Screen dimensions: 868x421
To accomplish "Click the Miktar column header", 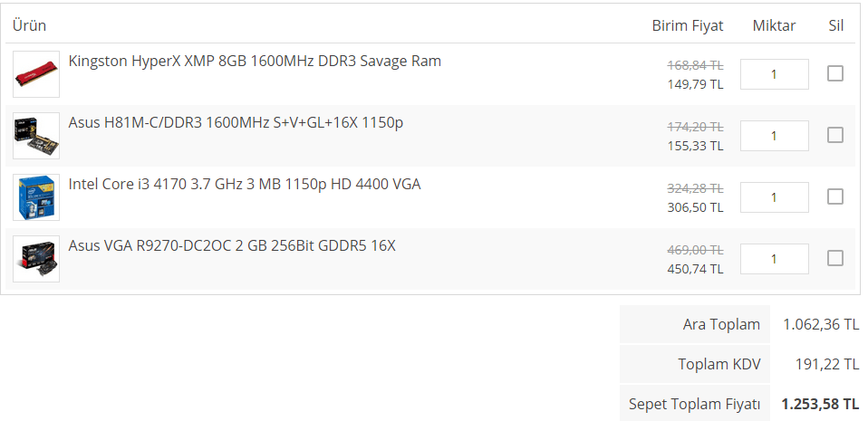I will 774,25.
